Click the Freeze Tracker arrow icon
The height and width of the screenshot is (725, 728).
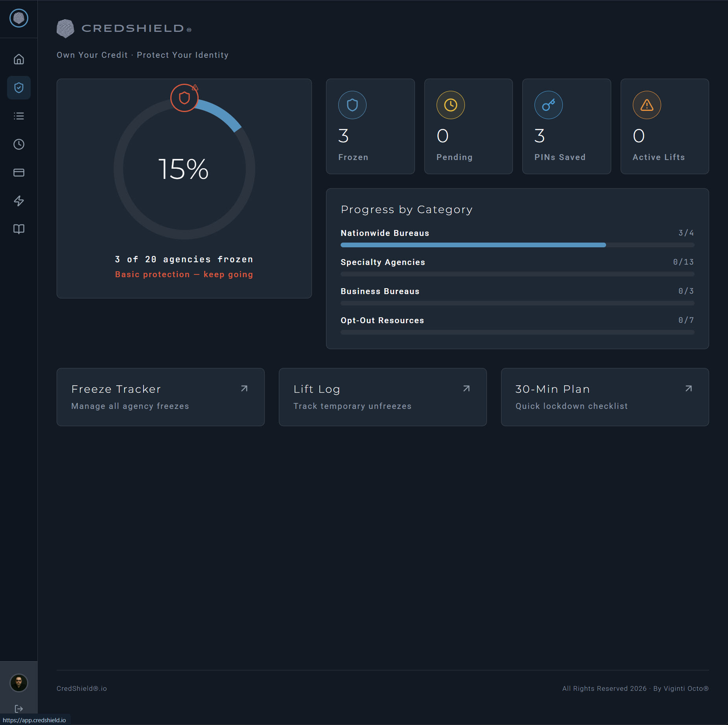[244, 388]
